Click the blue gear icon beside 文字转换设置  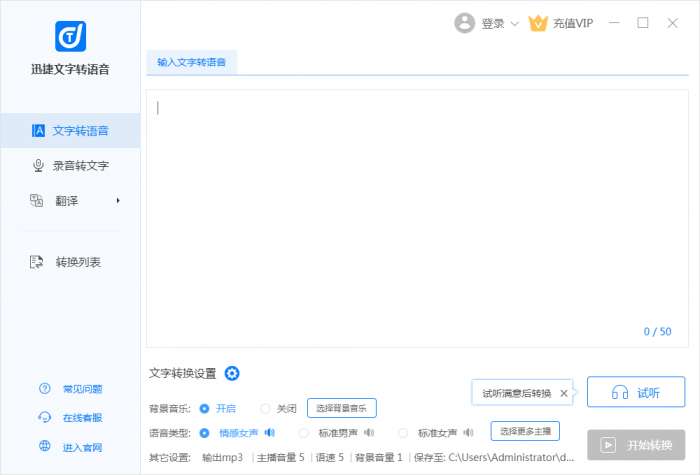coord(232,373)
